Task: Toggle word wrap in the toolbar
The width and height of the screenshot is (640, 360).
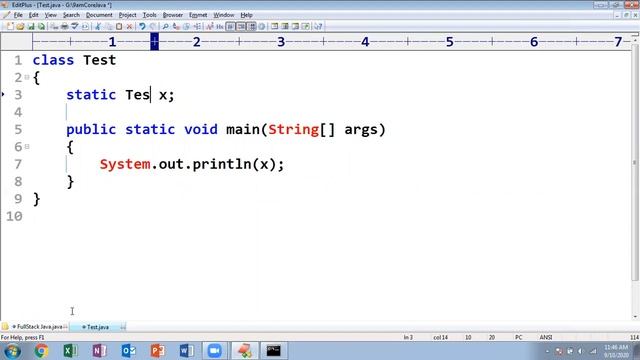Action: 230,27
